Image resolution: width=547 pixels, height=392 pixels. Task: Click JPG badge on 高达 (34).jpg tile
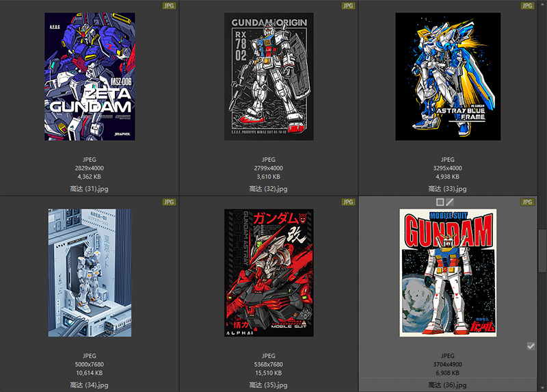(x=169, y=202)
